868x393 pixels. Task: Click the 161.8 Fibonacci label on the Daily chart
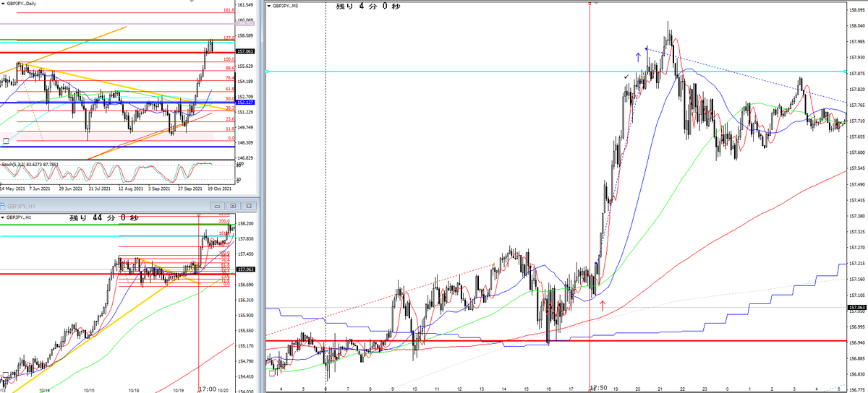pos(229,11)
